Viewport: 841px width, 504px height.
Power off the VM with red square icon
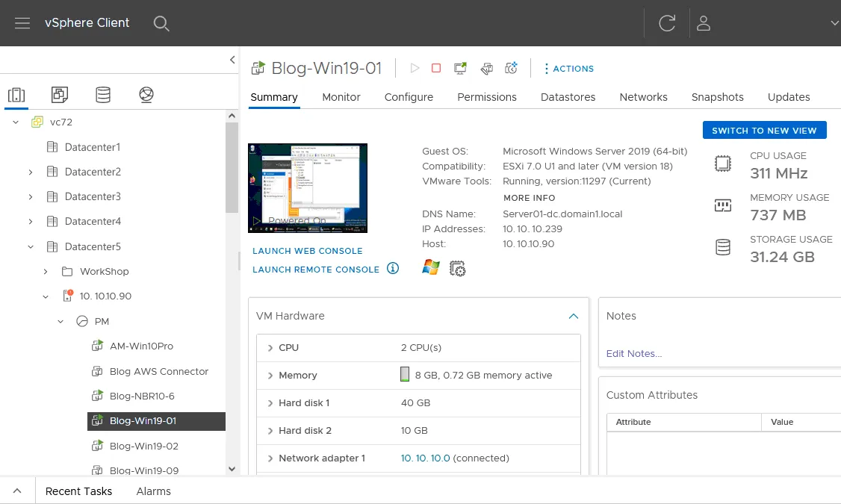tap(436, 68)
